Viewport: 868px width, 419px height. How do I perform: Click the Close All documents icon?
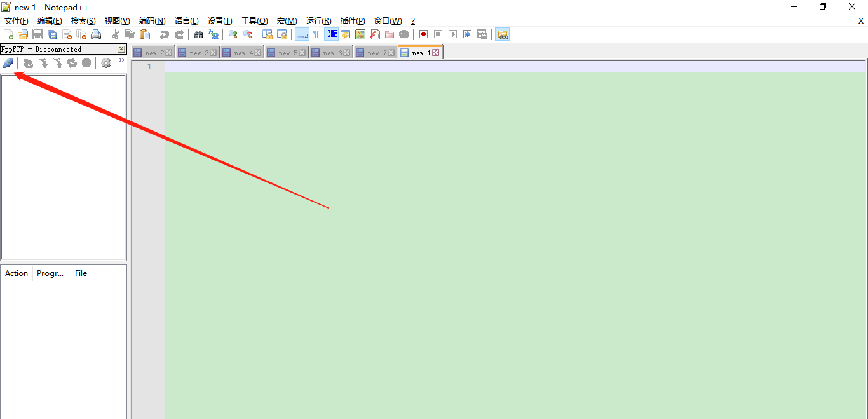click(x=81, y=34)
